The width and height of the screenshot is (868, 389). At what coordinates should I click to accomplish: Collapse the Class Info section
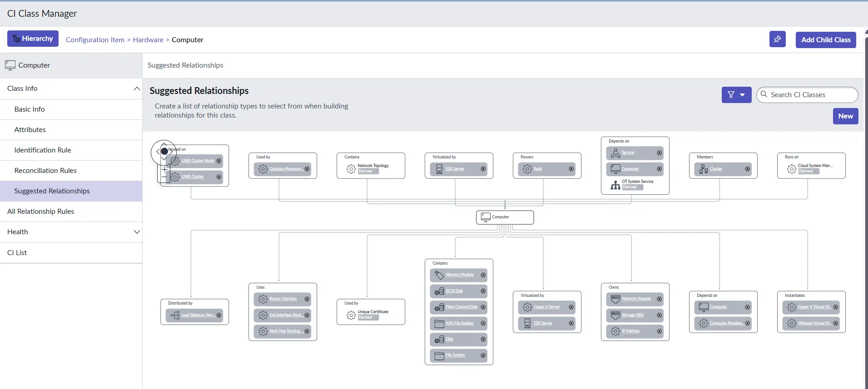click(x=137, y=89)
